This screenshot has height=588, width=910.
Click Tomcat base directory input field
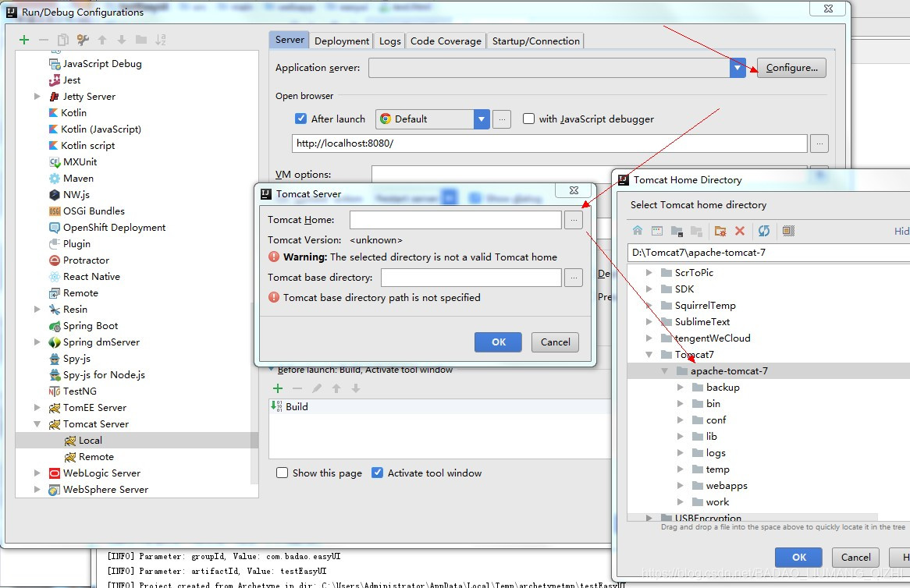[471, 277]
